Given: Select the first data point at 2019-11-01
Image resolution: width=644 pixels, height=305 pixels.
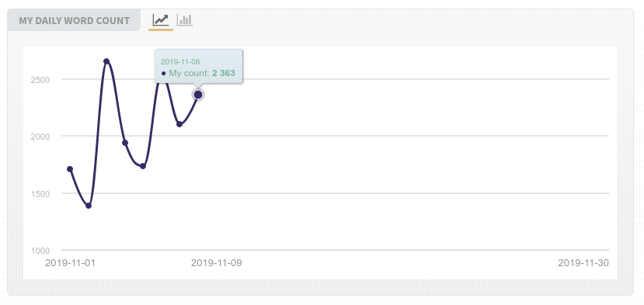Looking at the screenshot, I should coord(70,169).
